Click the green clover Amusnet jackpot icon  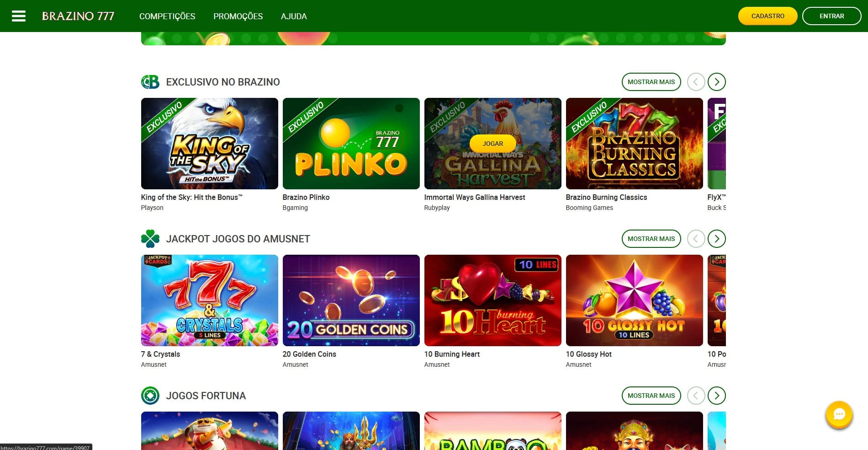tap(150, 239)
